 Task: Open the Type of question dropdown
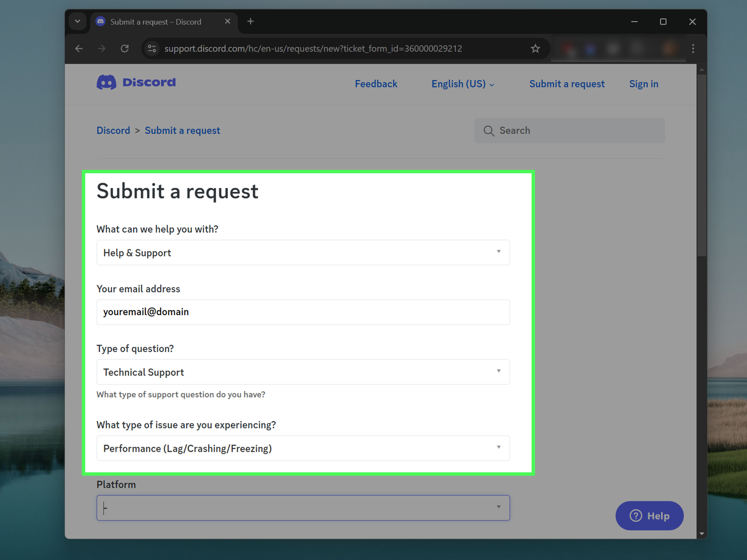[x=303, y=372]
